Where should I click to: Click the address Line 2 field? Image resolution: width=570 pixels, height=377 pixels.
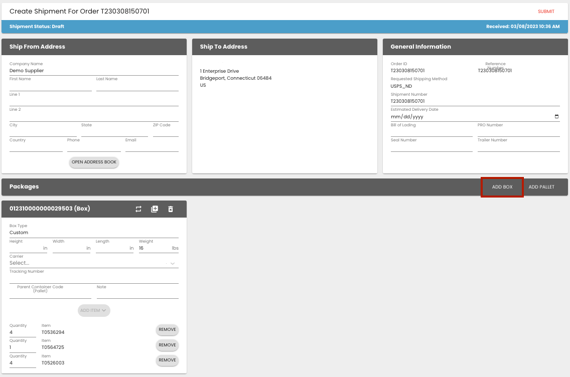tap(94, 117)
